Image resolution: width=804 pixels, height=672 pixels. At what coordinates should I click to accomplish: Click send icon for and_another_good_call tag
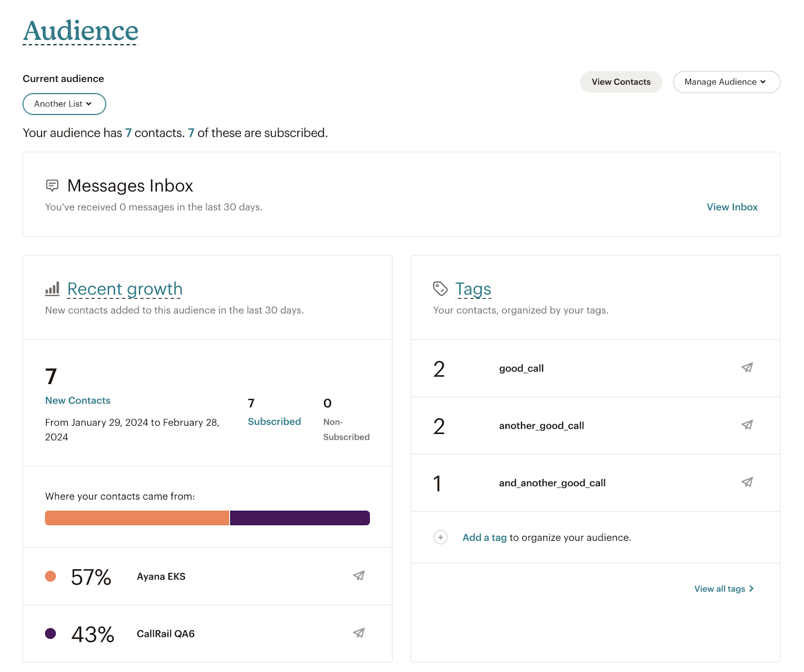click(747, 483)
